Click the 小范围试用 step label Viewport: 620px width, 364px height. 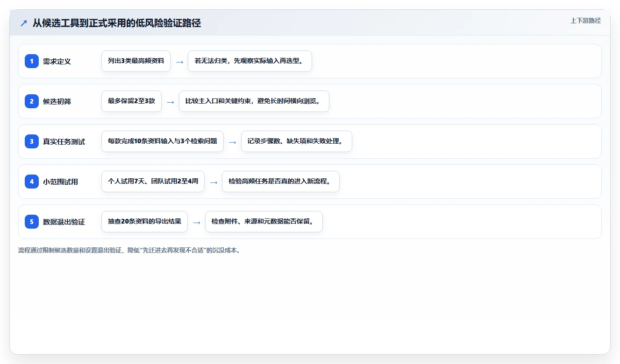[x=60, y=182]
